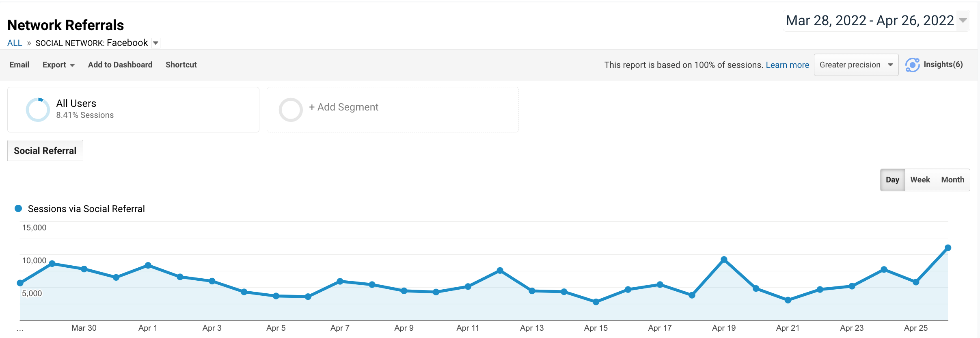Open the Learn more link
980x338 pixels.
click(x=787, y=65)
